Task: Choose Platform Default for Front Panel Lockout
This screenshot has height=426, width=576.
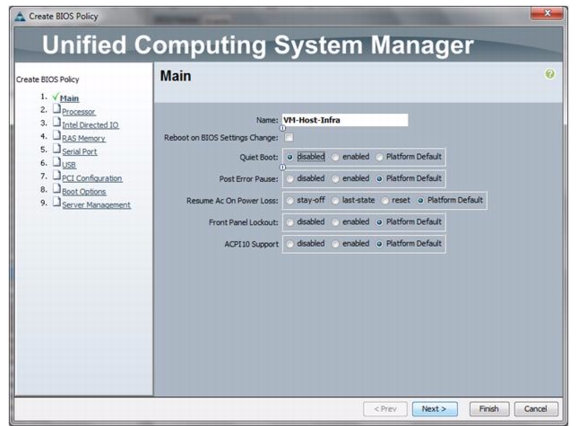Action: pyautogui.click(x=379, y=222)
